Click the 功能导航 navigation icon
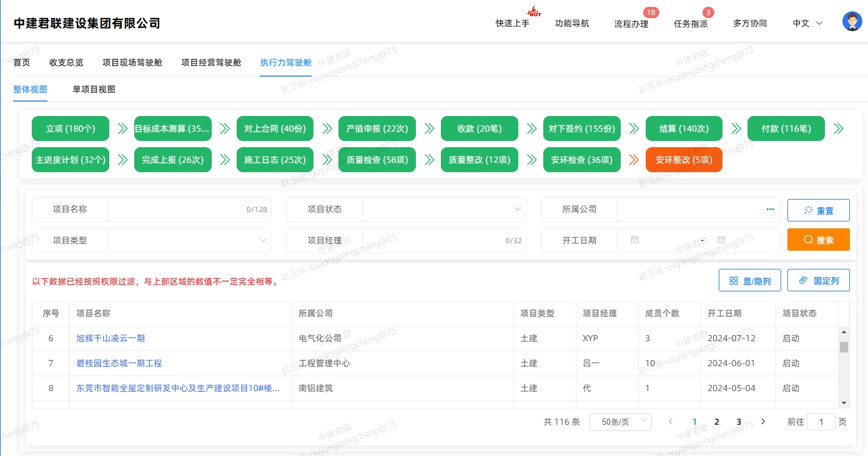The width and height of the screenshot is (868, 456). click(x=571, y=23)
